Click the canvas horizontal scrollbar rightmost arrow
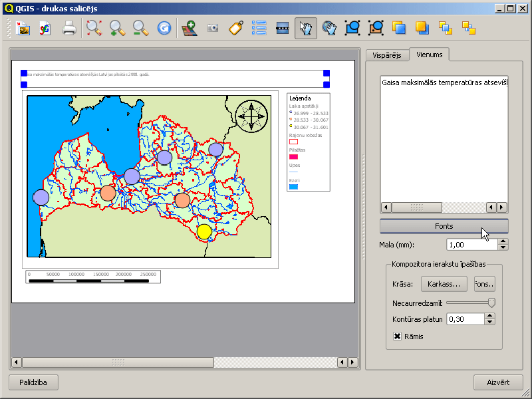The width and height of the screenshot is (532, 399). click(x=352, y=362)
